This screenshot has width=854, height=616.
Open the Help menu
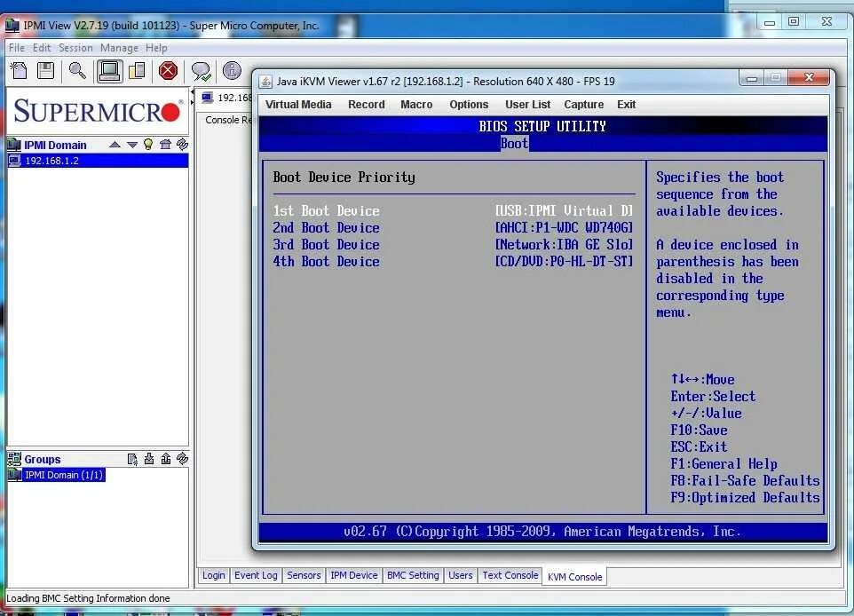tap(156, 48)
